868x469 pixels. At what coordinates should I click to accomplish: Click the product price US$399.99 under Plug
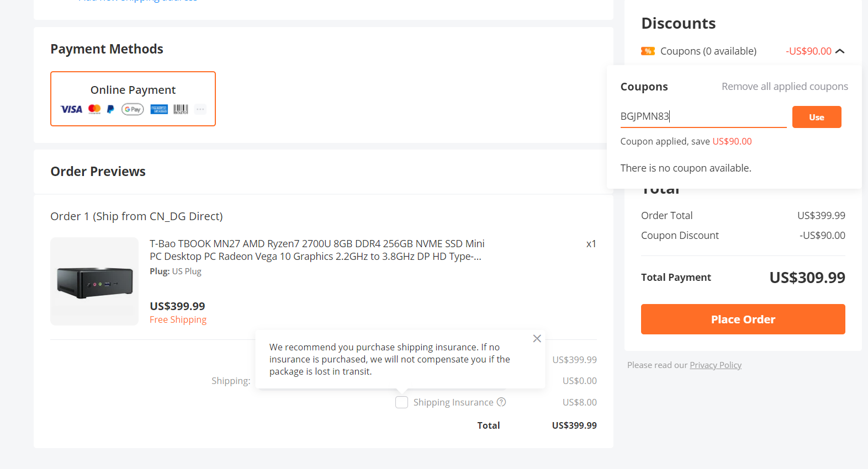[177, 306]
